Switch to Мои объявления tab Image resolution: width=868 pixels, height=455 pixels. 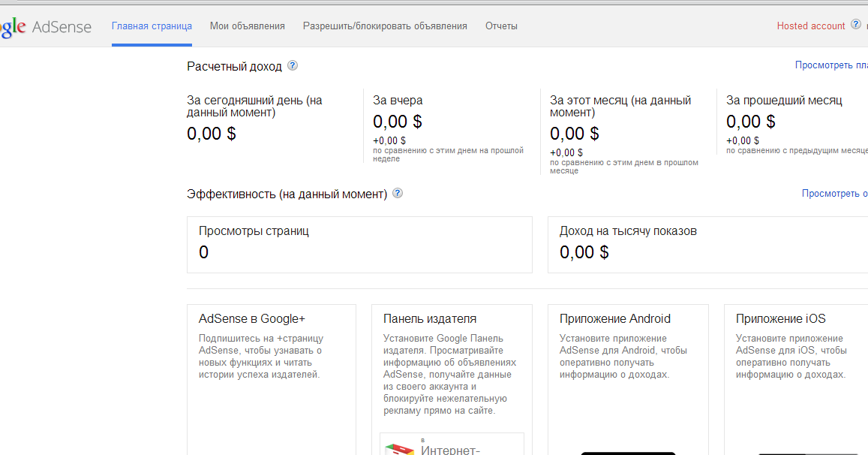click(x=248, y=26)
